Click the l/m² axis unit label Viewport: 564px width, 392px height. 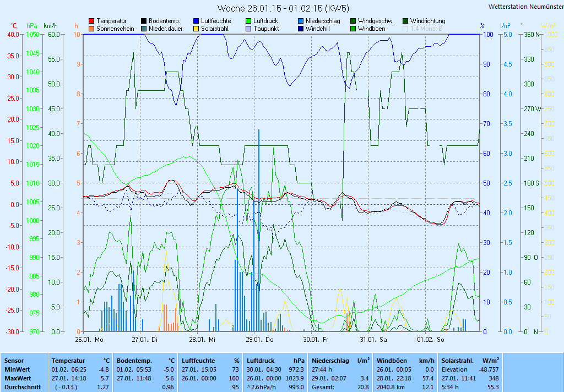tap(505, 26)
